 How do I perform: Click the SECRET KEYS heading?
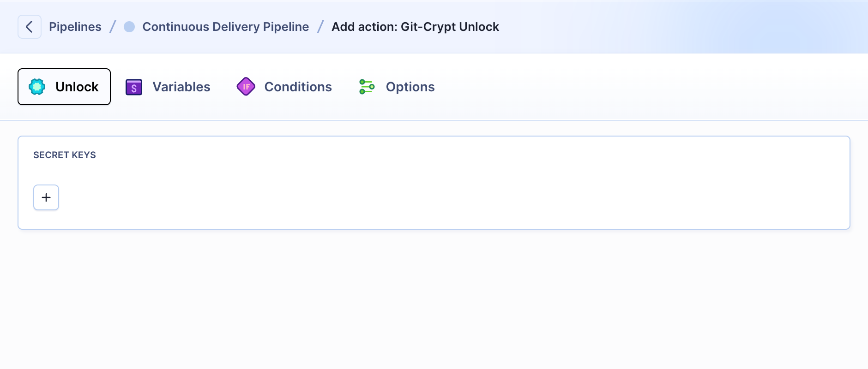click(x=65, y=155)
